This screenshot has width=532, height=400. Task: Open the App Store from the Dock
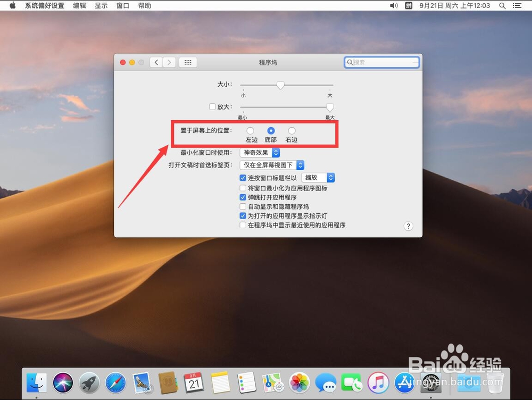(404, 382)
